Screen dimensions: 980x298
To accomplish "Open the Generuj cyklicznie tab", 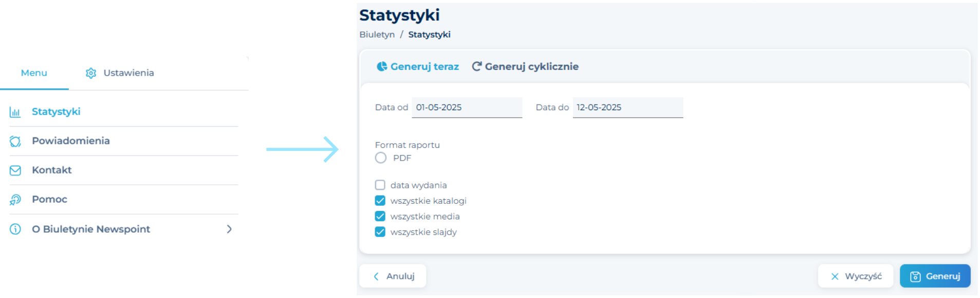I will point(525,66).
